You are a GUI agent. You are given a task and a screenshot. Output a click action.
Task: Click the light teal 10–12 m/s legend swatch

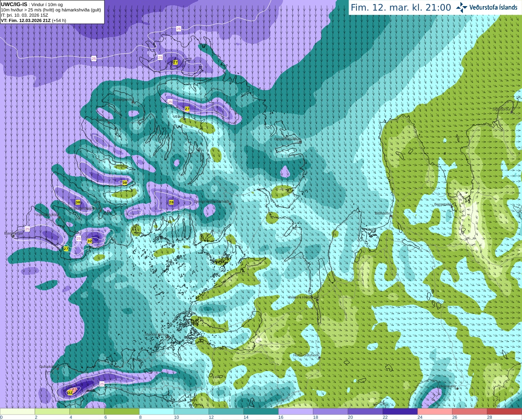(x=191, y=411)
